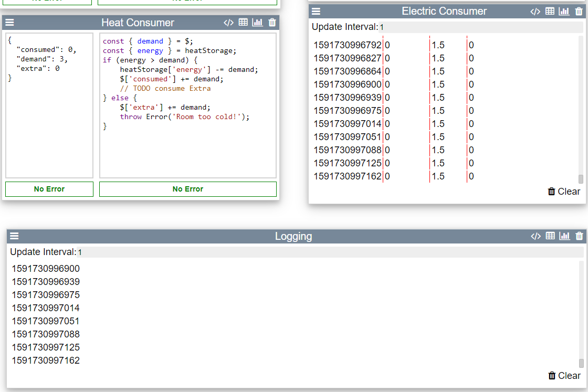
Task: Clear the Electric Consumer log entries
Action: [564, 192]
